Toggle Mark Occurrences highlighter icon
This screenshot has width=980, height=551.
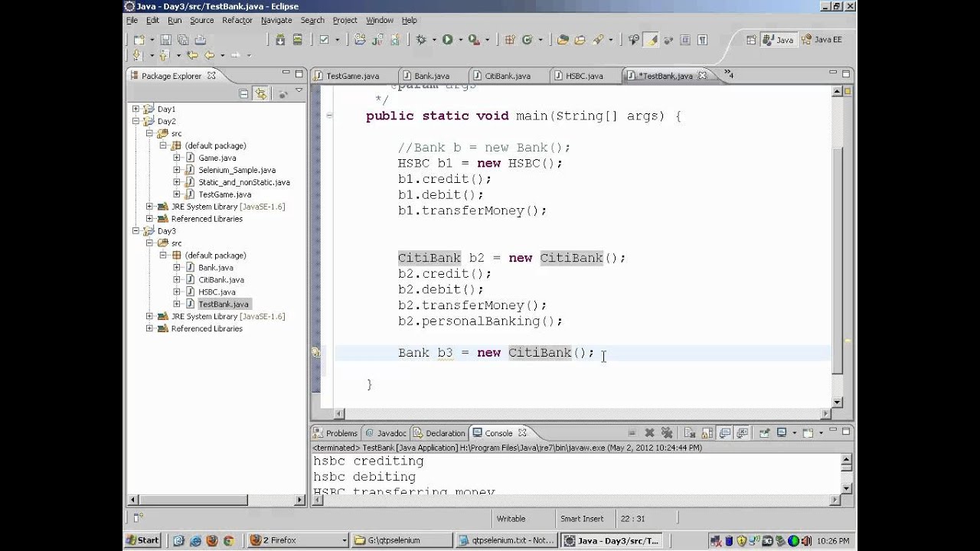click(652, 40)
